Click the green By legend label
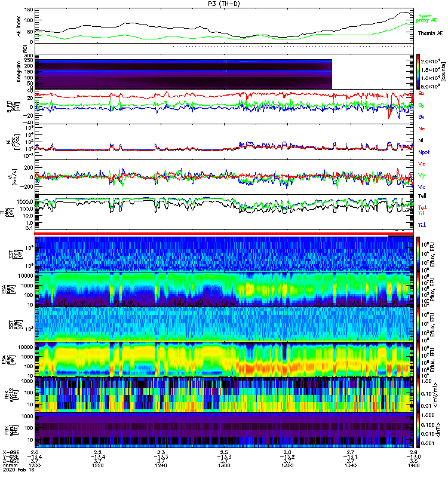The image size is (448, 478). click(421, 106)
